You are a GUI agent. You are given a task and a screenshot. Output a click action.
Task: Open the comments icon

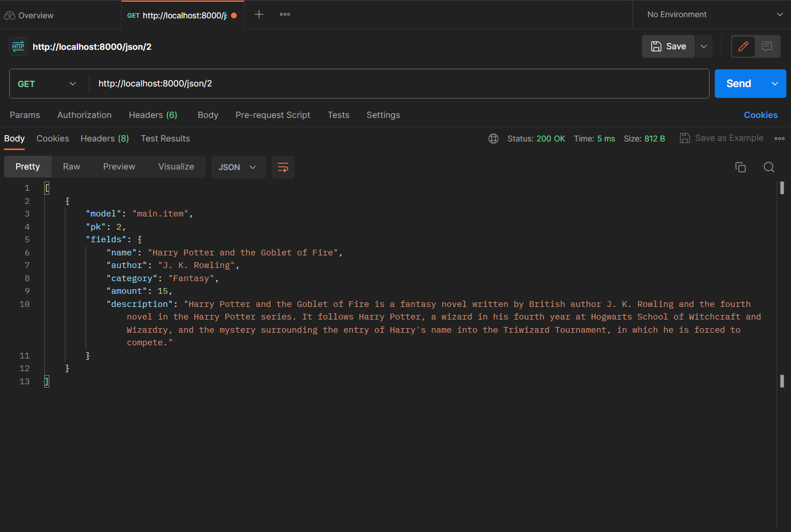click(x=767, y=46)
